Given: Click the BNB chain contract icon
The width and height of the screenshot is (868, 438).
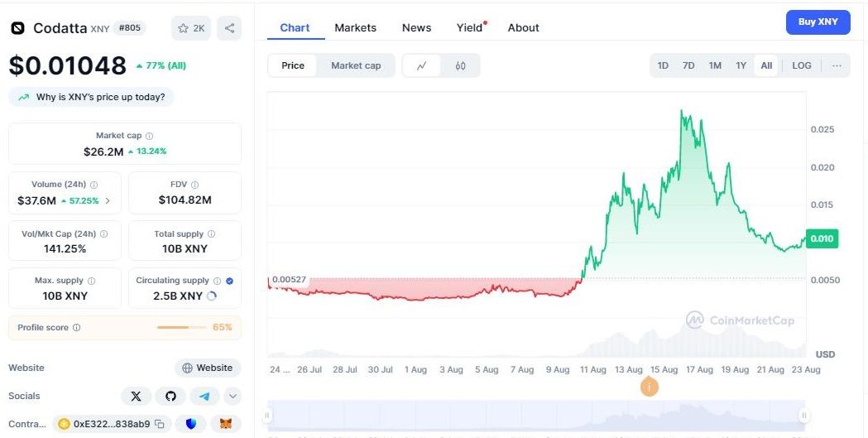Looking at the screenshot, I should click(x=65, y=424).
